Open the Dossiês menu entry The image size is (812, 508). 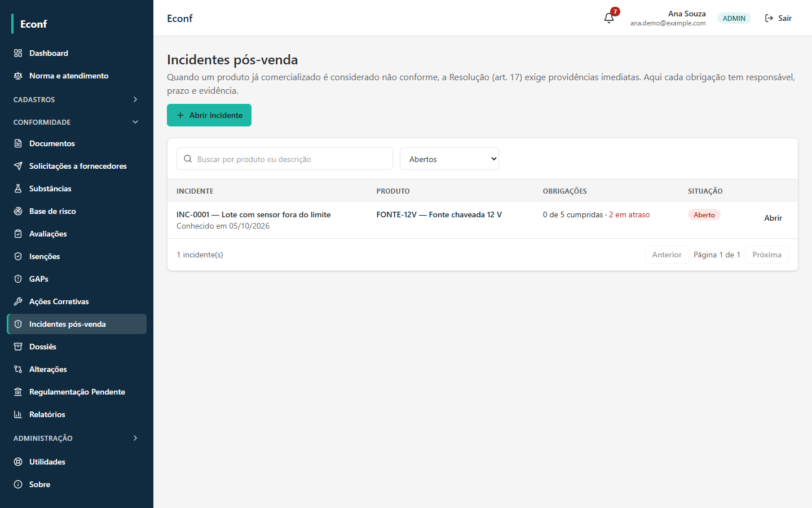coord(77,347)
